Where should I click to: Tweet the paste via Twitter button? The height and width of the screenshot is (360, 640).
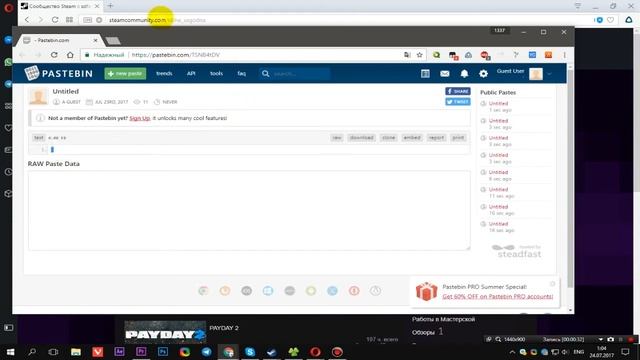click(458, 102)
